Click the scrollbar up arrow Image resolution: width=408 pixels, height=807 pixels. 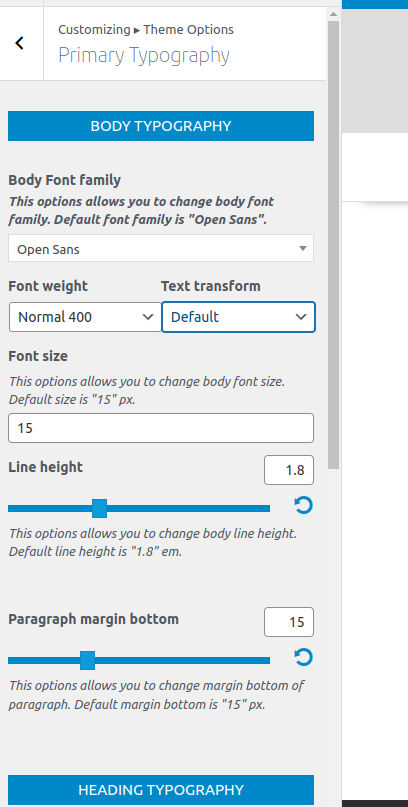click(333, 14)
